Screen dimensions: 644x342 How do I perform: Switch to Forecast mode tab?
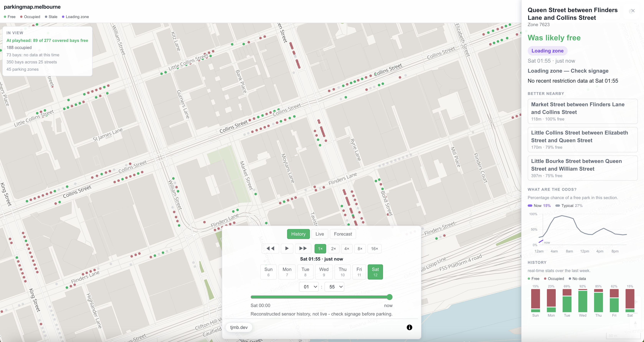(x=343, y=234)
